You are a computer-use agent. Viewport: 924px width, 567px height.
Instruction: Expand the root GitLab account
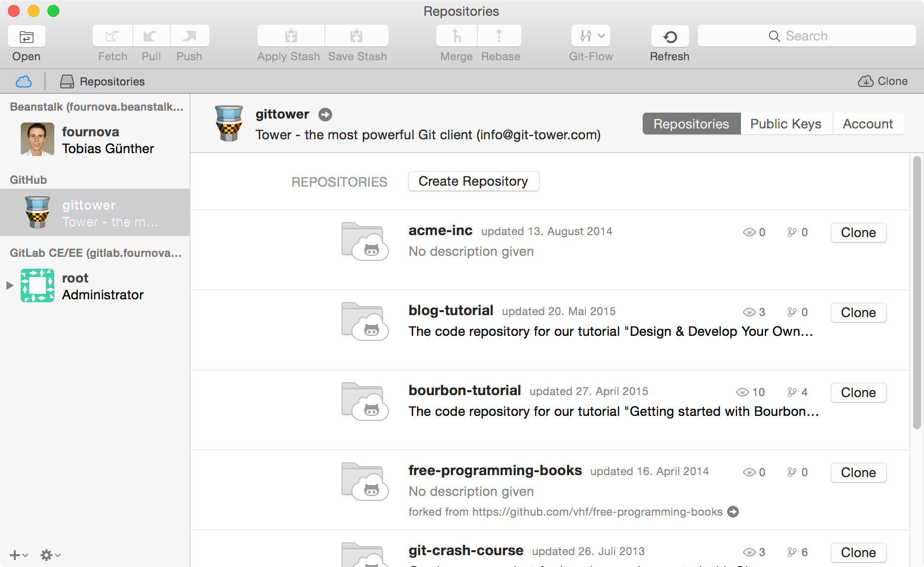pyautogui.click(x=9, y=285)
